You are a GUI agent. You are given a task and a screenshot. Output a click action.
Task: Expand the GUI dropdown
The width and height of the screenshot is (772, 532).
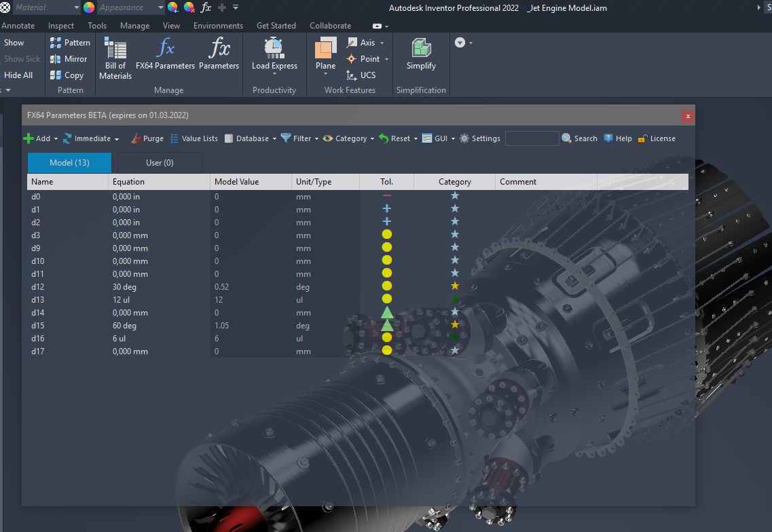tap(453, 139)
